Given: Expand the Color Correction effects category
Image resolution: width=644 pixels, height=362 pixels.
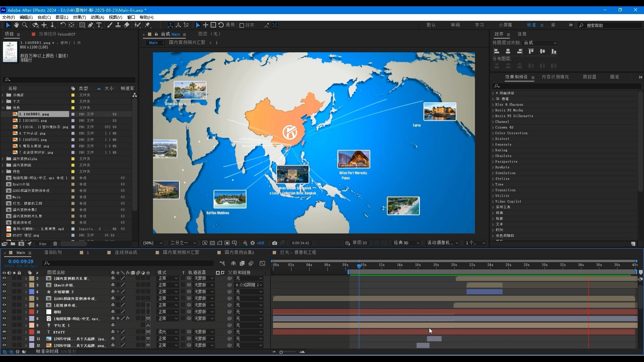Looking at the screenshot, I should [493, 133].
